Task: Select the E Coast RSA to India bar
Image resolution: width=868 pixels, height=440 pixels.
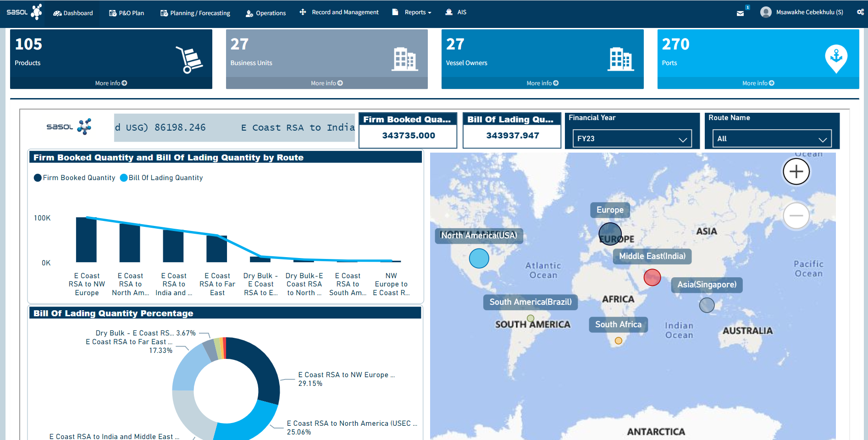Action: (173, 246)
